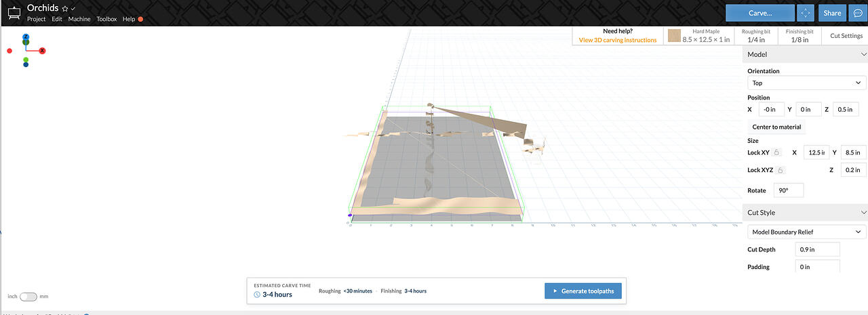Click the purple origin marker on the workpiece
The height and width of the screenshot is (315, 868).
(350, 216)
